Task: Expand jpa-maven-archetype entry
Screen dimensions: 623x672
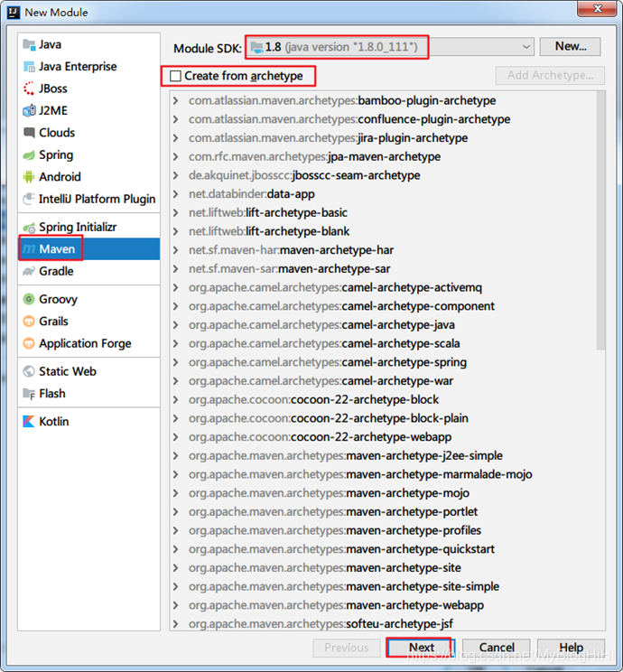Action: tap(176, 156)
